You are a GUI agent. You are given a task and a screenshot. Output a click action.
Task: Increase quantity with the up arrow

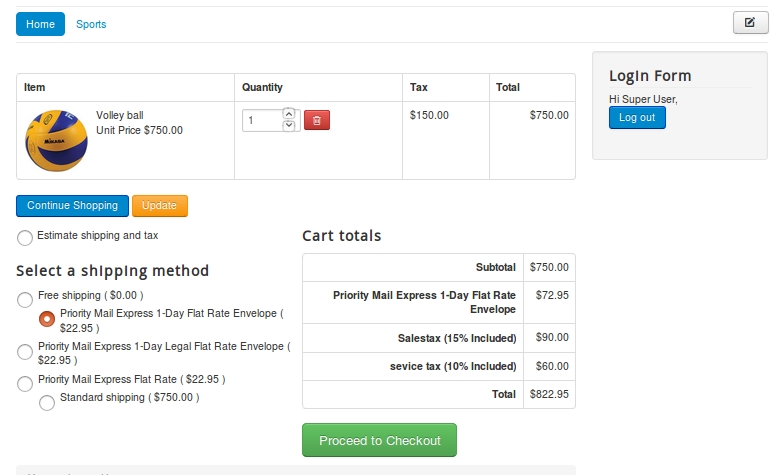point(289,114)
